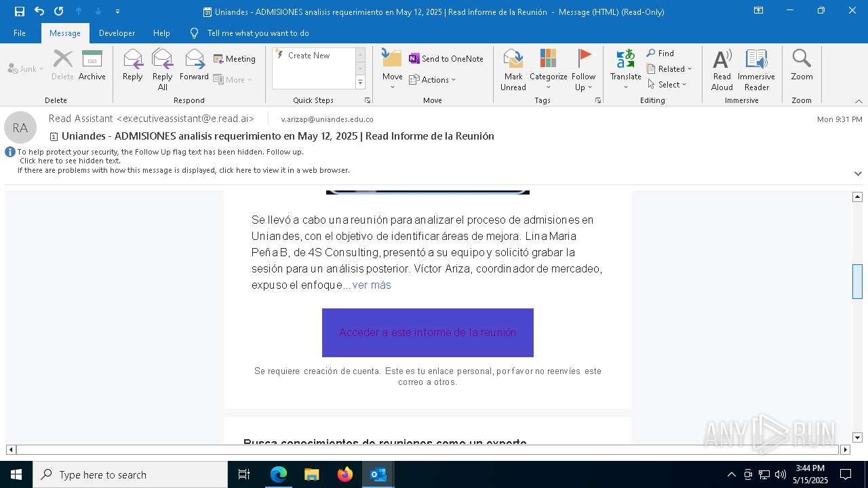Open the Quick Steps dialog launcher
Viewport: 868px width, 488px height.
pyautogui.click(x=368, y=100)
